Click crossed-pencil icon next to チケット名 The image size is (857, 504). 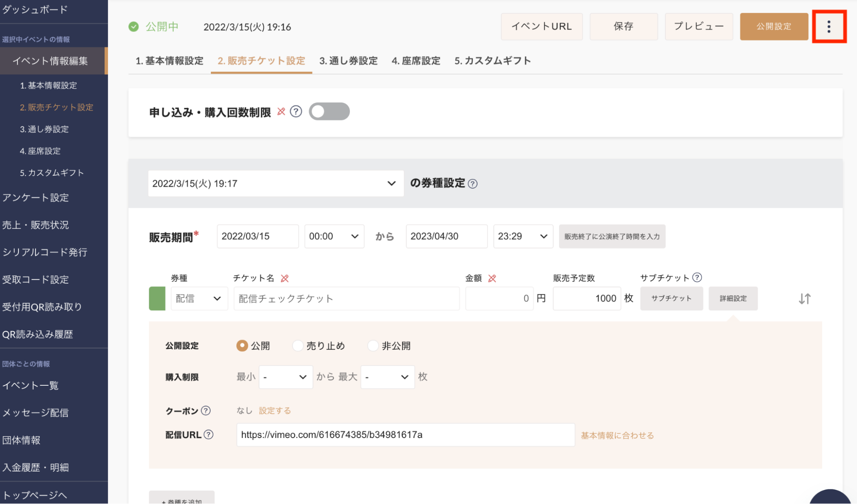[x=285, y=278]
